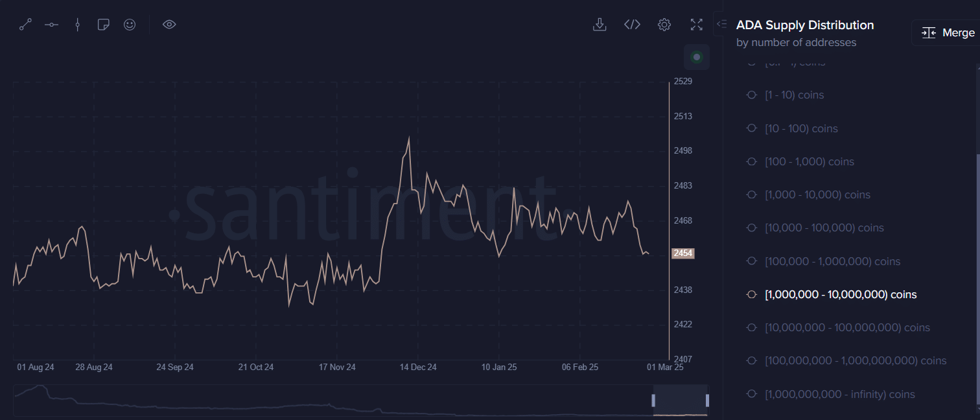
Task: Select the vertical line drawing tool
Action: click(77, 25)
